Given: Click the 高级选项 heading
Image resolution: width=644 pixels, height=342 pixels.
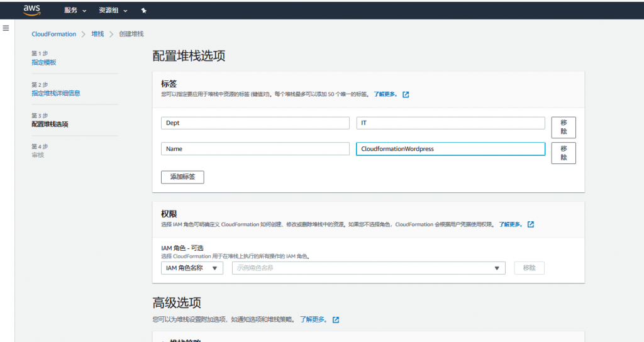Looking at the screenshot, I should point(177,303).
